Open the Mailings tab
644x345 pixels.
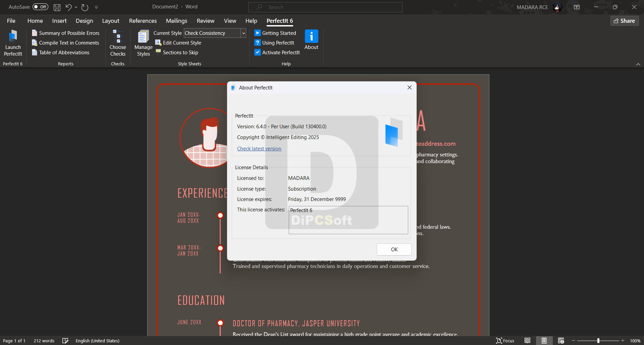coord(176,21)
